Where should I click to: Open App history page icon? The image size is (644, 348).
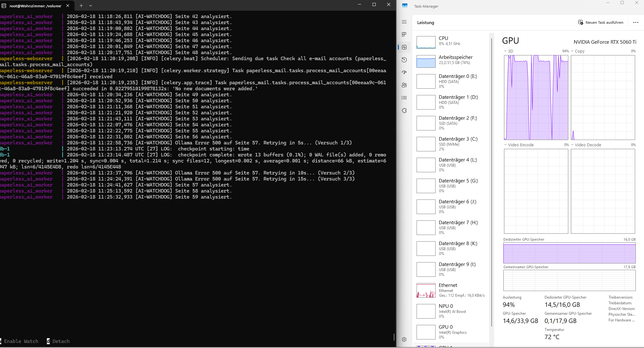404,60
